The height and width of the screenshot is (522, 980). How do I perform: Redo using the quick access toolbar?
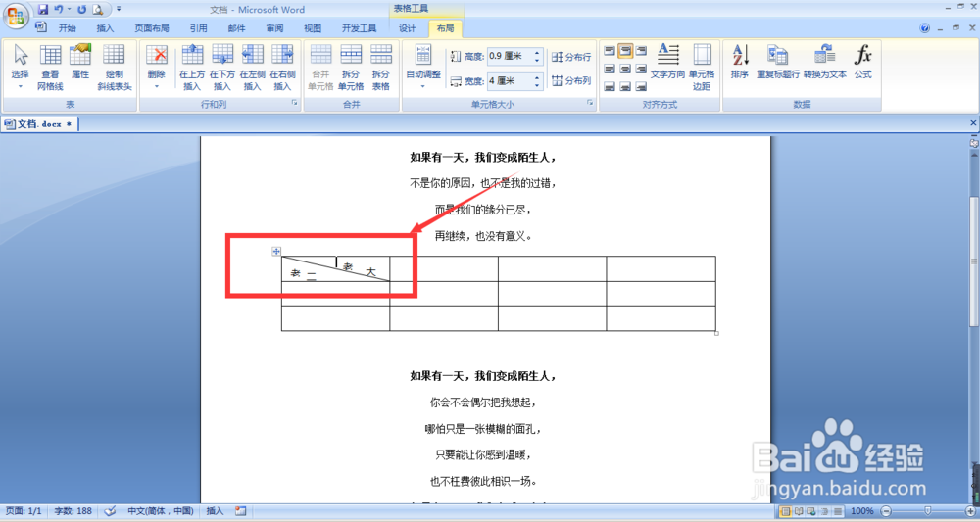coord(82,10)
